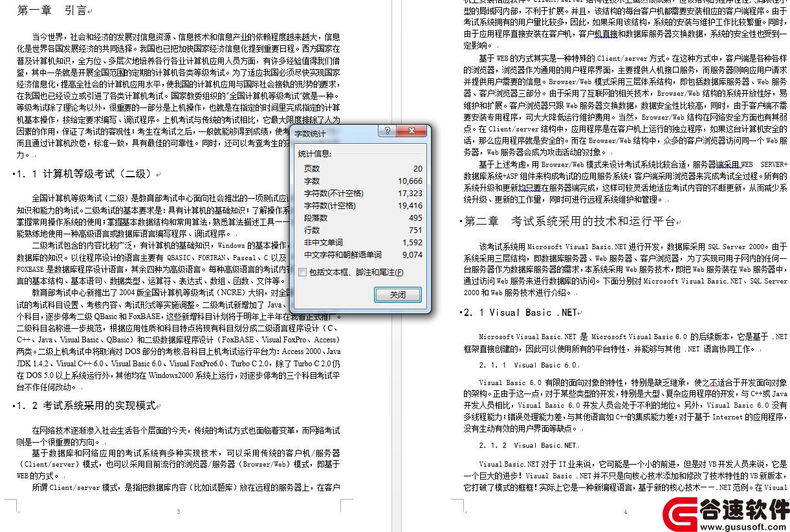Click the value 9,074
Viewport: 790px width, 532px height.
click(x=412, y=254)
